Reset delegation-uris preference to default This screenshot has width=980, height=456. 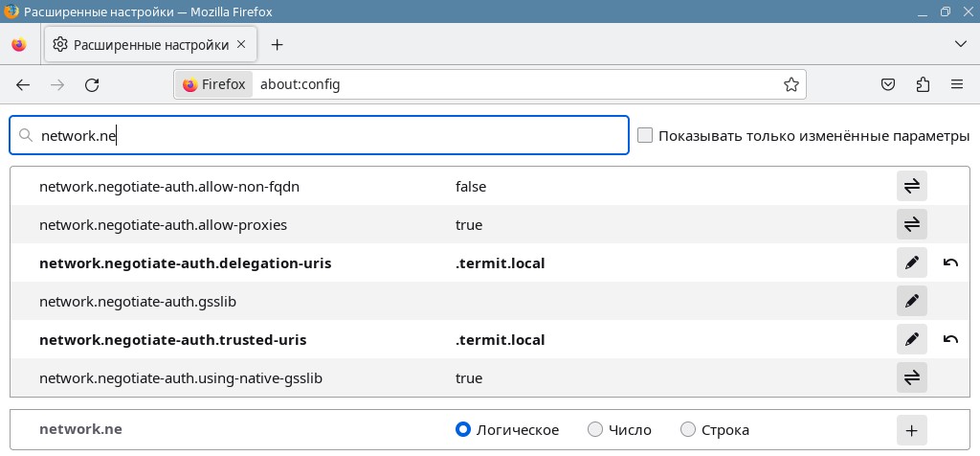point(950,262)
